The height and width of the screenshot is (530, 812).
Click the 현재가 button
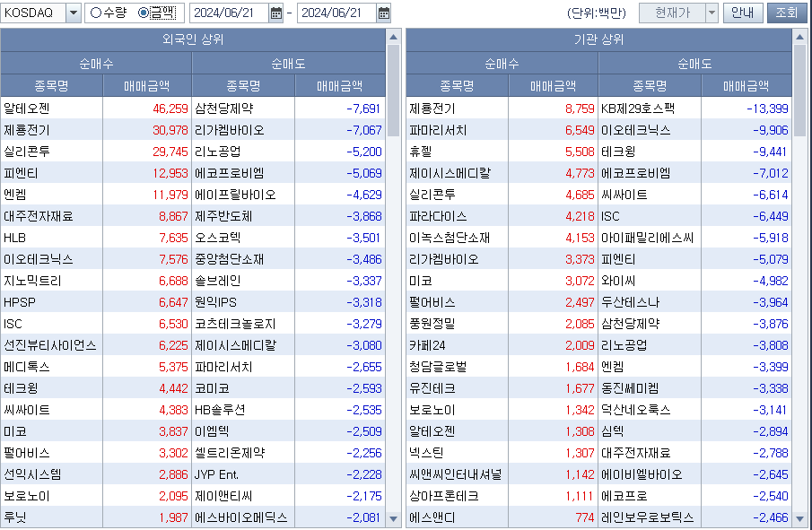[672, 13]
